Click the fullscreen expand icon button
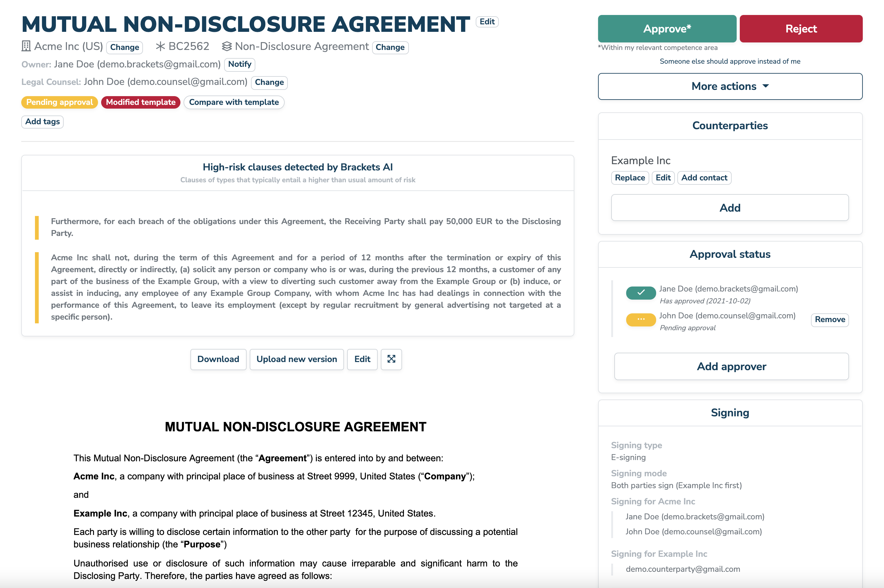The width and height of the screenshot is (884, 588). 391,359
